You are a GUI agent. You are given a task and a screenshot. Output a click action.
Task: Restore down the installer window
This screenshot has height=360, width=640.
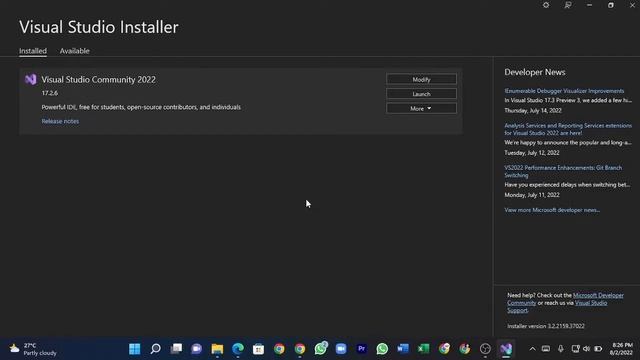tap(611, 5)
